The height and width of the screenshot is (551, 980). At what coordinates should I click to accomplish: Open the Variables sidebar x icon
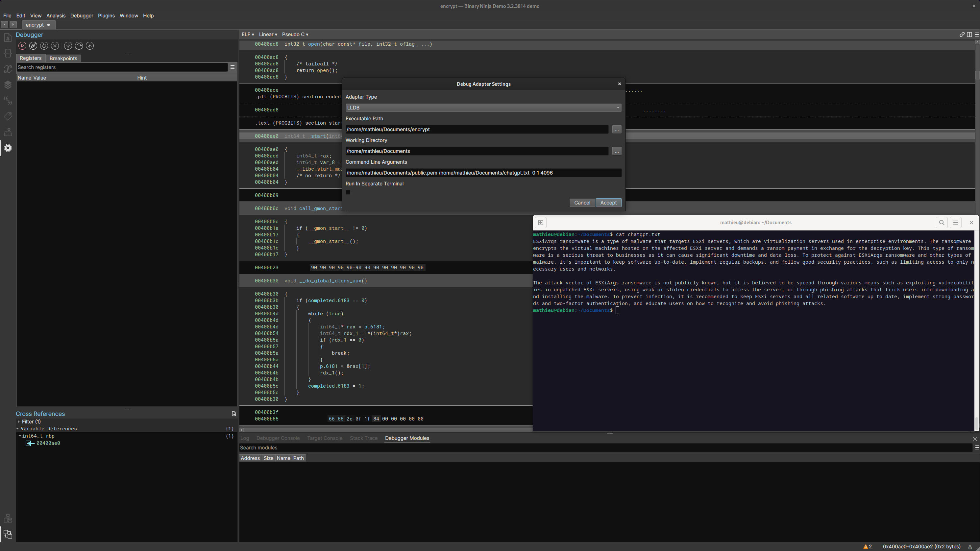[8, 69]
